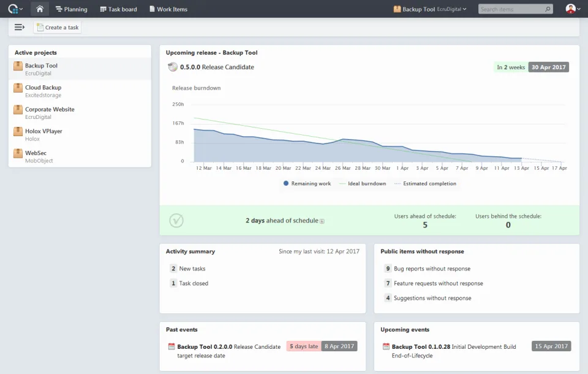The width and height of the screenshot is (588, 374).
Task: Select the Backup Tool project
Action: pyautogui.click(x=80, y=69)
